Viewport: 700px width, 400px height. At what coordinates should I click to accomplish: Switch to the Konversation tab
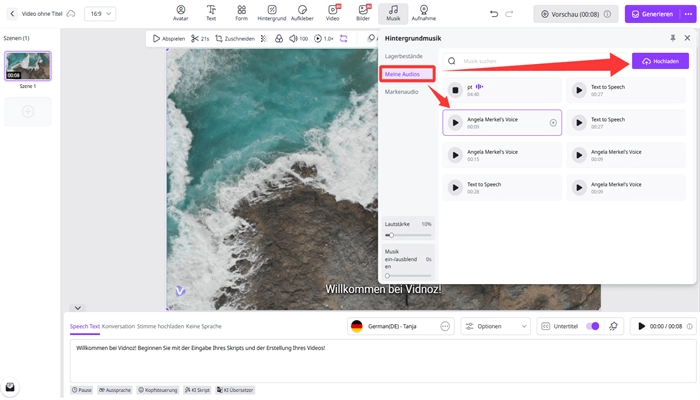(118, 326)
